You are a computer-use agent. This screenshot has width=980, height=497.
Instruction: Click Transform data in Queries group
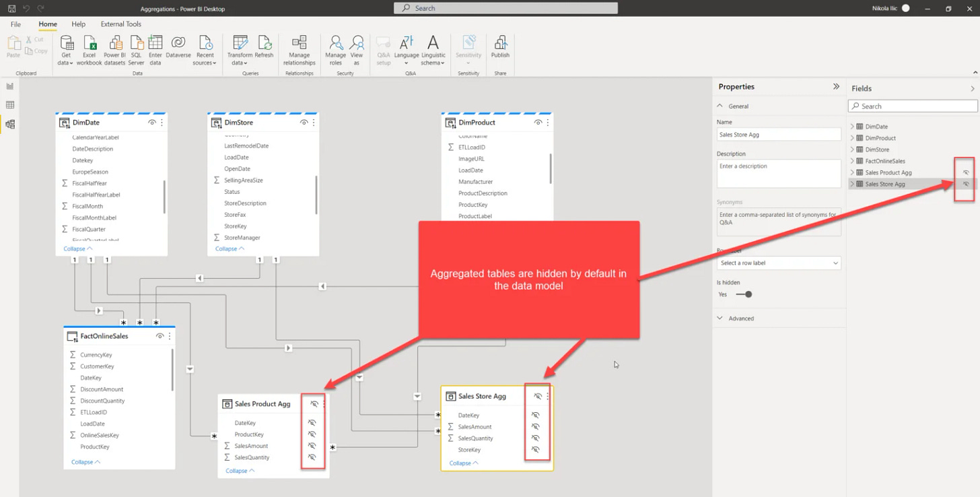point(240,51)
